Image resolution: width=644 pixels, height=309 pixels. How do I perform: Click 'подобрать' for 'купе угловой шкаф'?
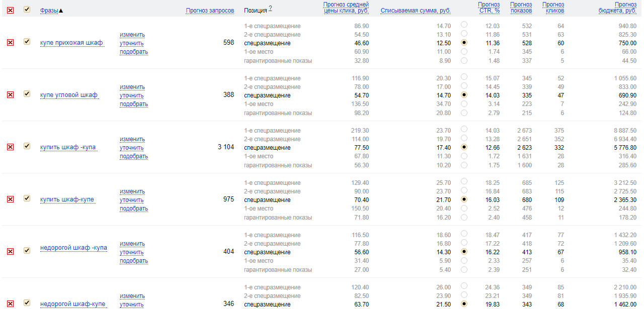click(x=134, y=104)
